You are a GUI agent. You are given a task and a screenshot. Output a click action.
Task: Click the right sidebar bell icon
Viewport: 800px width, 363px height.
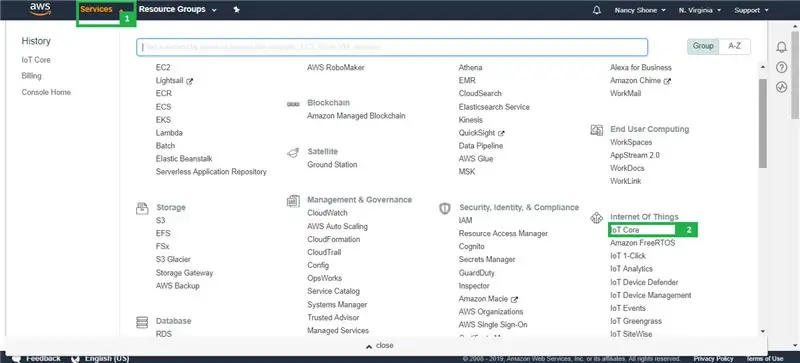(x=782, y=47)
